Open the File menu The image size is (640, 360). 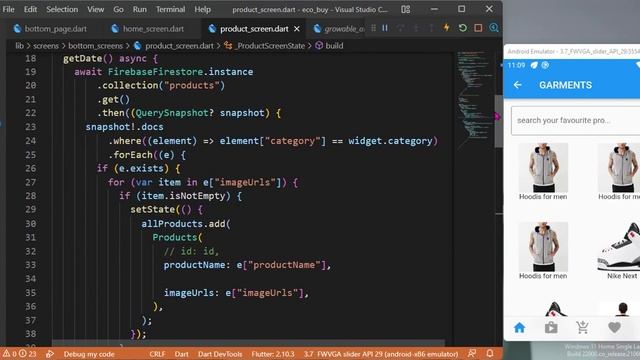click(8, 9)
